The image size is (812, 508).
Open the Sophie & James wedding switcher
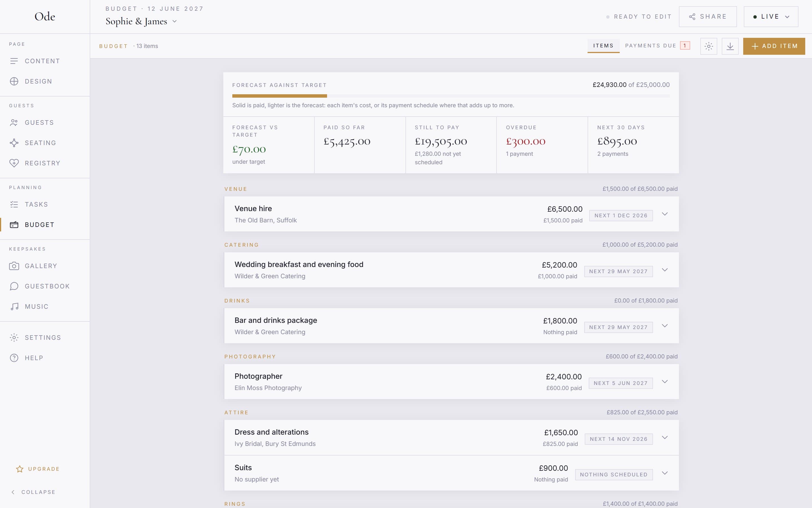click(x=141, y=21)
